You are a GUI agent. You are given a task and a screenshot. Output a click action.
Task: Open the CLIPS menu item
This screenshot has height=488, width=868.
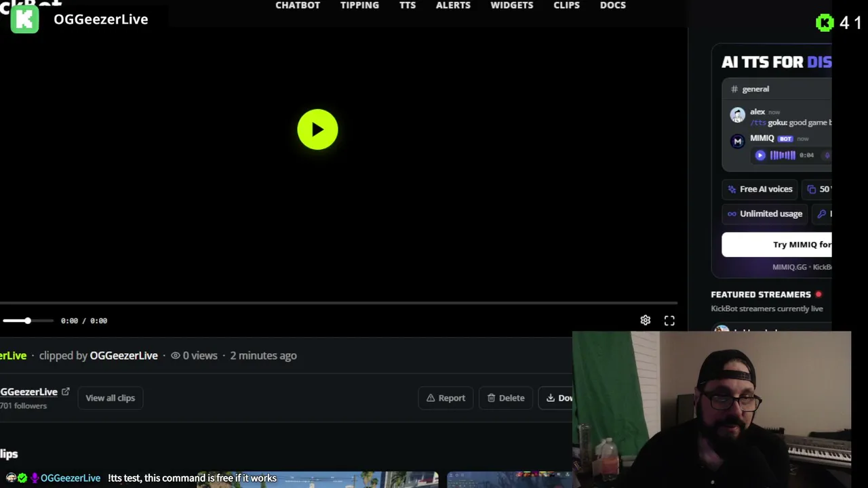tap(566, 5)
